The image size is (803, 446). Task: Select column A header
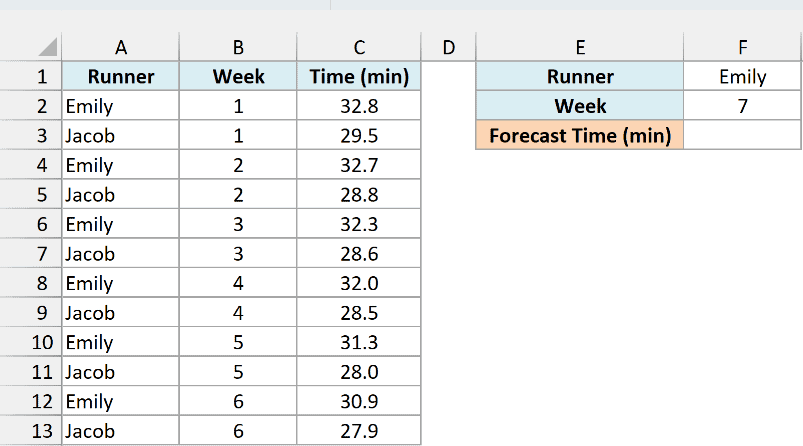click(x=120, y=47)
